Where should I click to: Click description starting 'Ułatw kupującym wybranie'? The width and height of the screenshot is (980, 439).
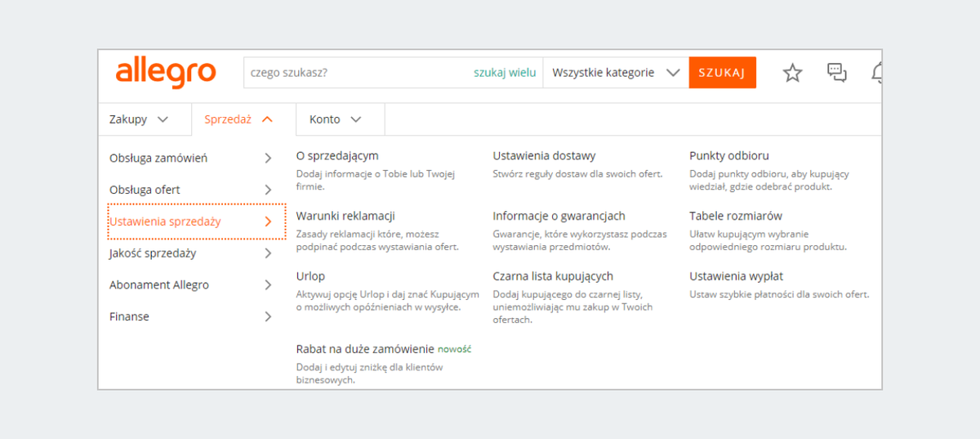768,240
